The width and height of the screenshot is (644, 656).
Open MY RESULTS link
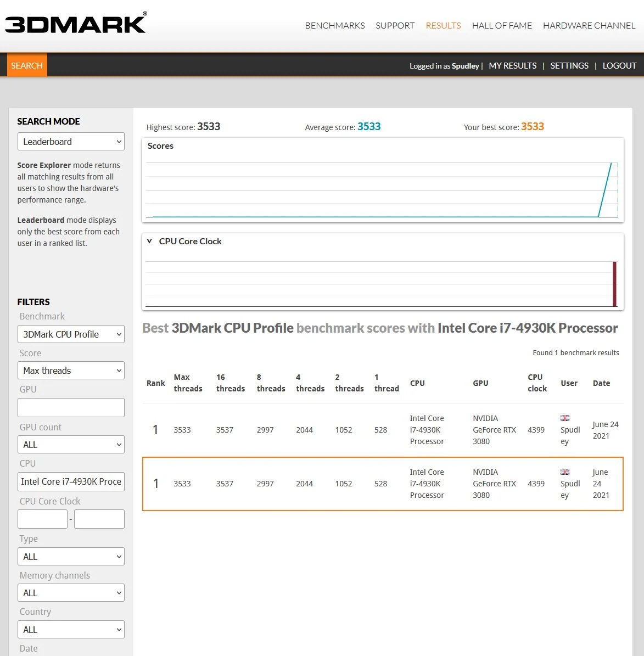click(x=513, y=66)
